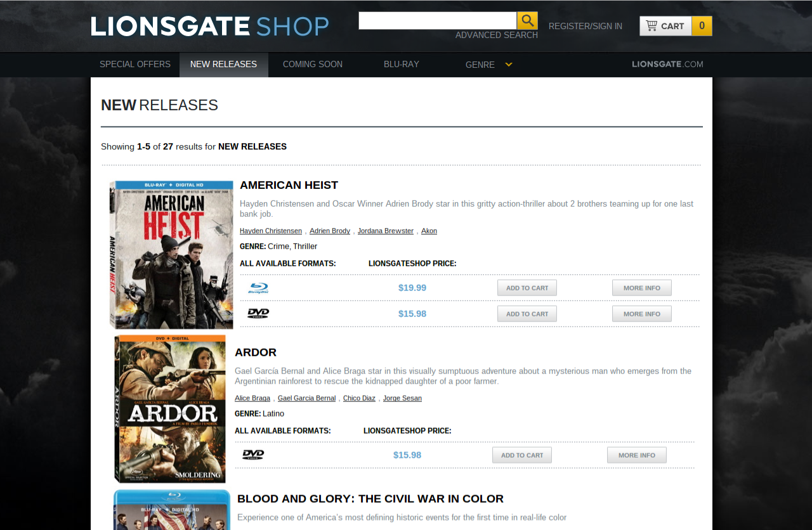Open the Special Offers tab
Viewport: 812px width, 530px height.
(135, 65)
